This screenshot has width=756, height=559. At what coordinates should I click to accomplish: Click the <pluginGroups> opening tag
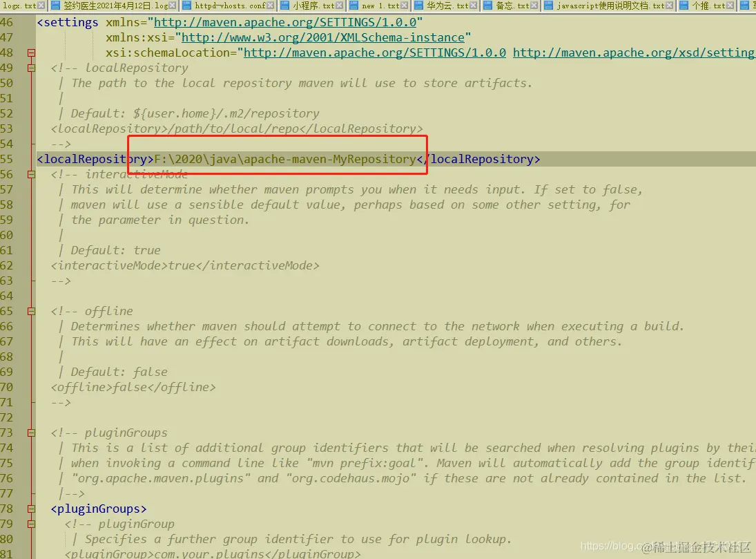(99, 509)
